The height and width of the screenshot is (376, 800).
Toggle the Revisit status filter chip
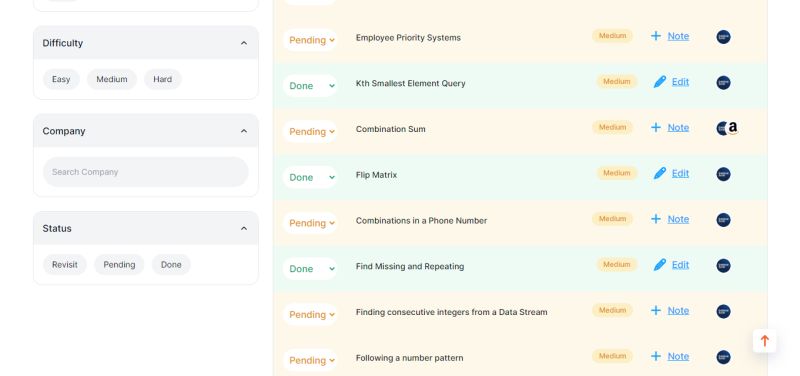pyautogui.click(x=65, y=265)
